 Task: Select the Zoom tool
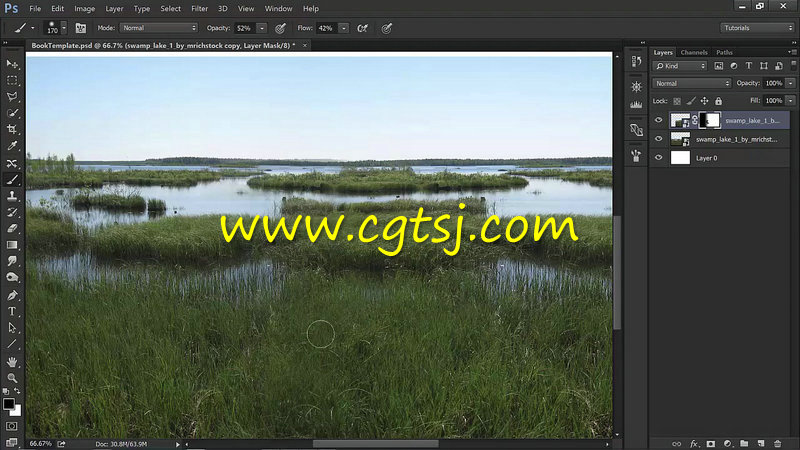[x=12, y=378]
